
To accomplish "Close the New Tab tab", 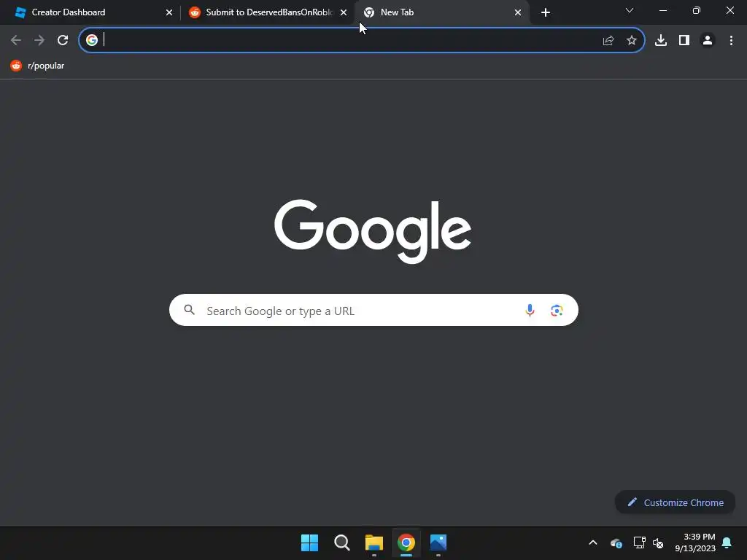I will [x=518, y=12].
